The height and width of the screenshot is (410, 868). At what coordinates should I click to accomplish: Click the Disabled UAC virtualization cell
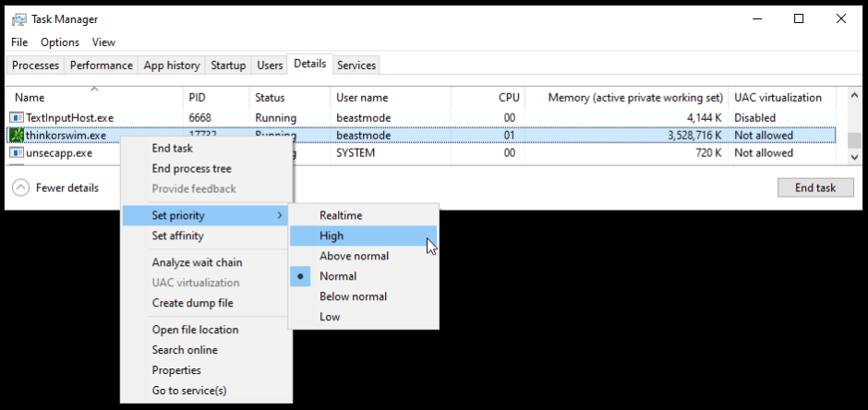[755, 118]
